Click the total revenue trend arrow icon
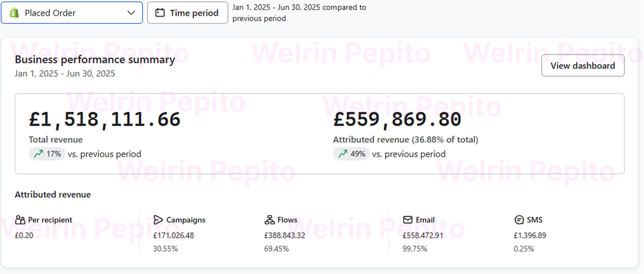This screenshot has width=644, height=274. (39, 154)
